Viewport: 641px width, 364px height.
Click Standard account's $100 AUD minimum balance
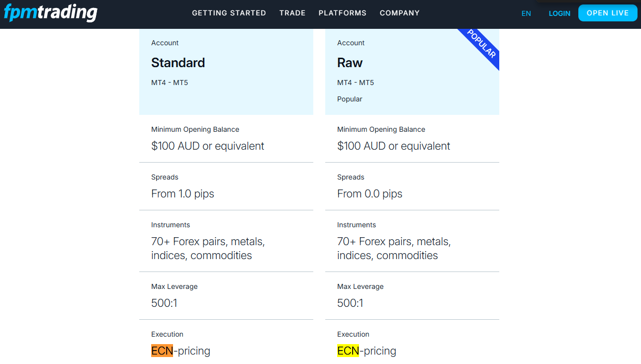(207, 146)
